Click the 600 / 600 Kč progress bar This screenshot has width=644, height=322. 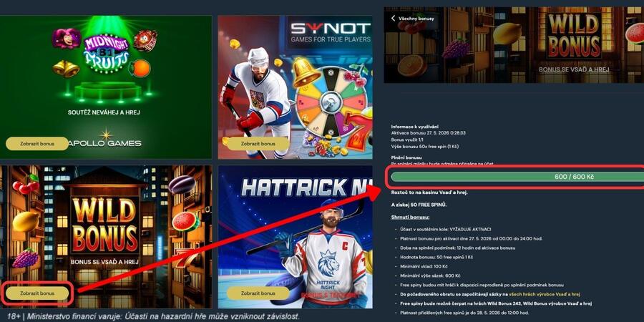coord(517,177)
